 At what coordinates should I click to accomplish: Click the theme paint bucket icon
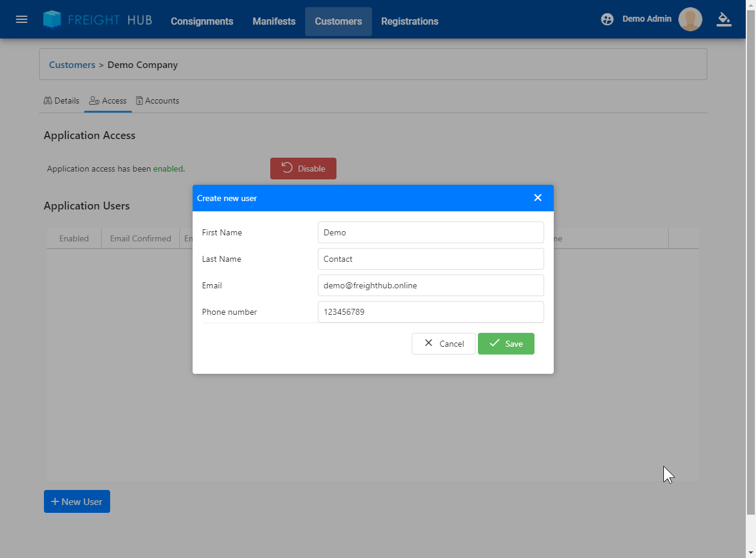click(x=723, y=19)
